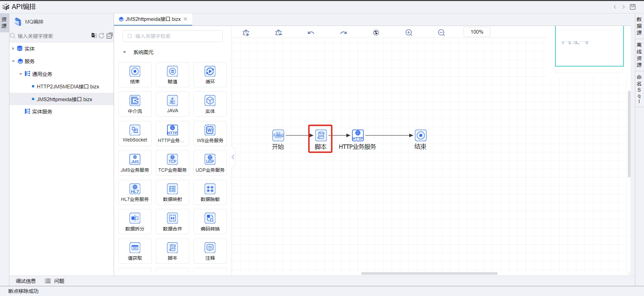Collapse the 系统图元 palette section
644x296 pixels.
click(x=124, y=52)
